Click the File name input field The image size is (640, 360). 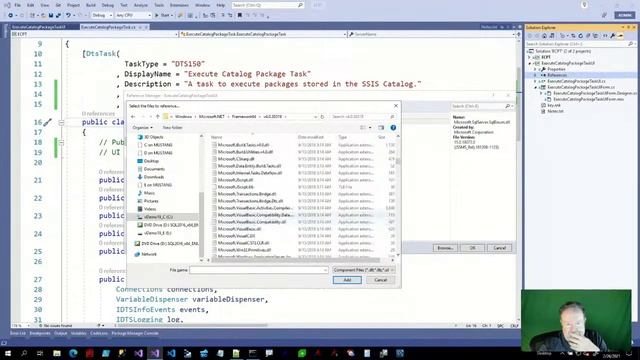[x=258, y=270]
